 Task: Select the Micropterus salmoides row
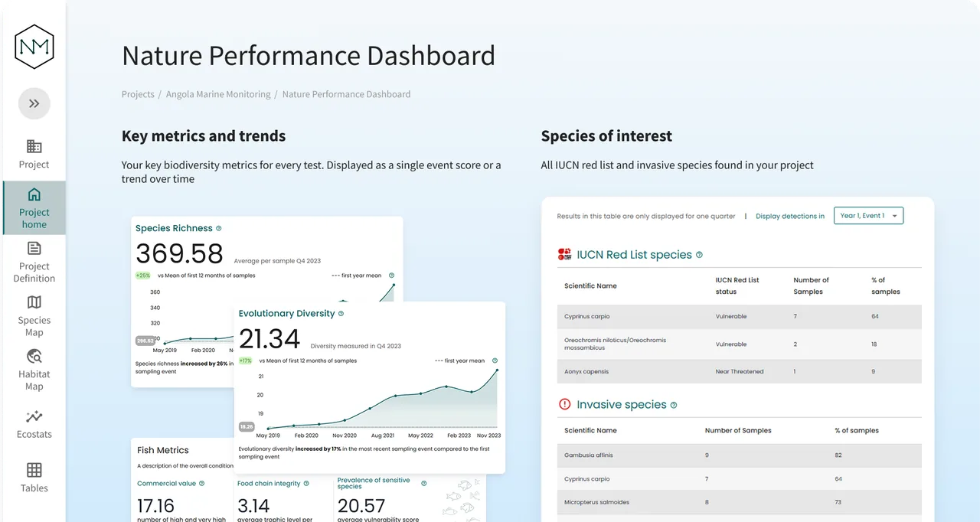[x=740, y=502]
